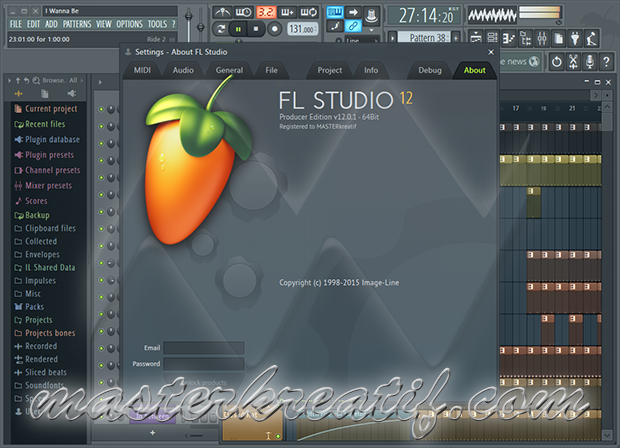Switch to the Audio settings tab
Screen dimensions: 620x448
(x=183, y=70)
